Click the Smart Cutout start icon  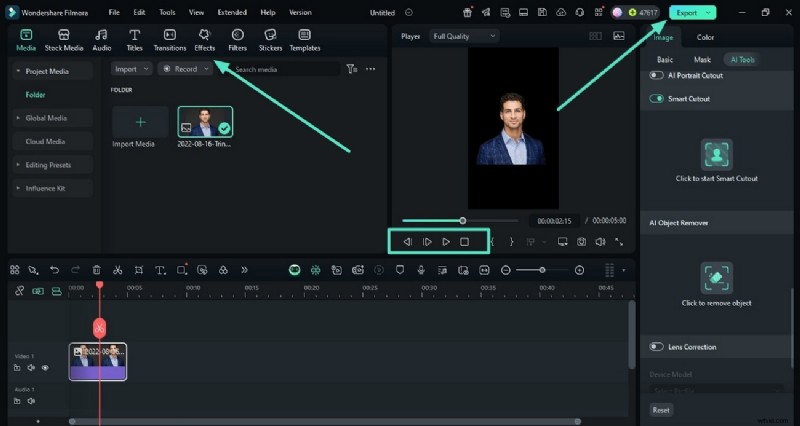pos(716,153)
